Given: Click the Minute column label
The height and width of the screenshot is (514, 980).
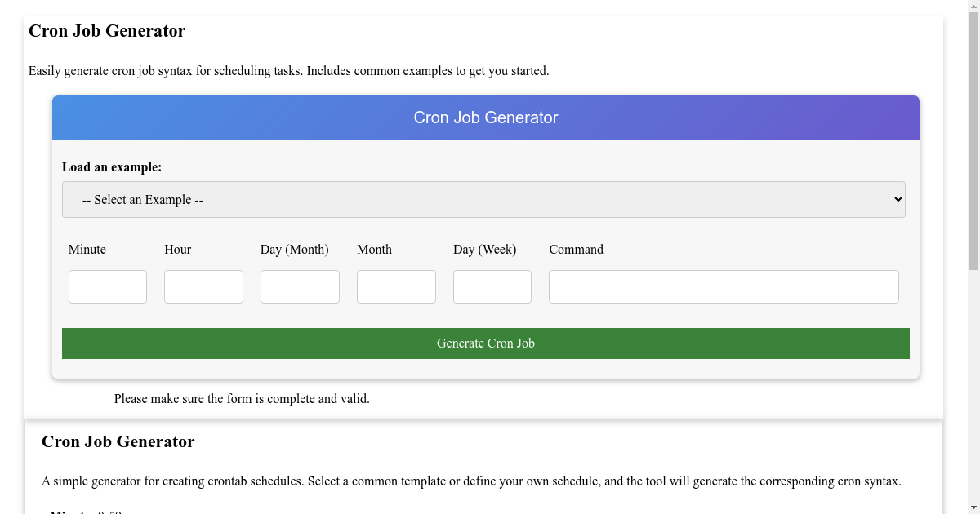Looking at the screenshot, I should [87, 250].
